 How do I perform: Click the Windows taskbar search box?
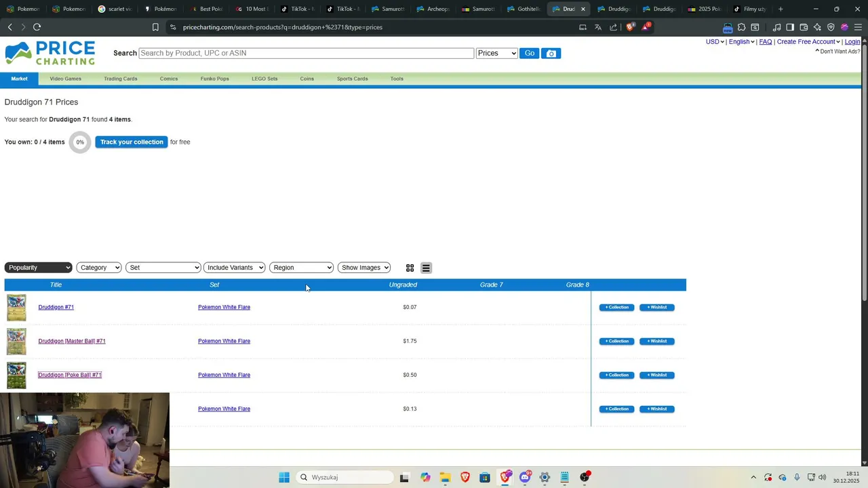pos(346,477)
